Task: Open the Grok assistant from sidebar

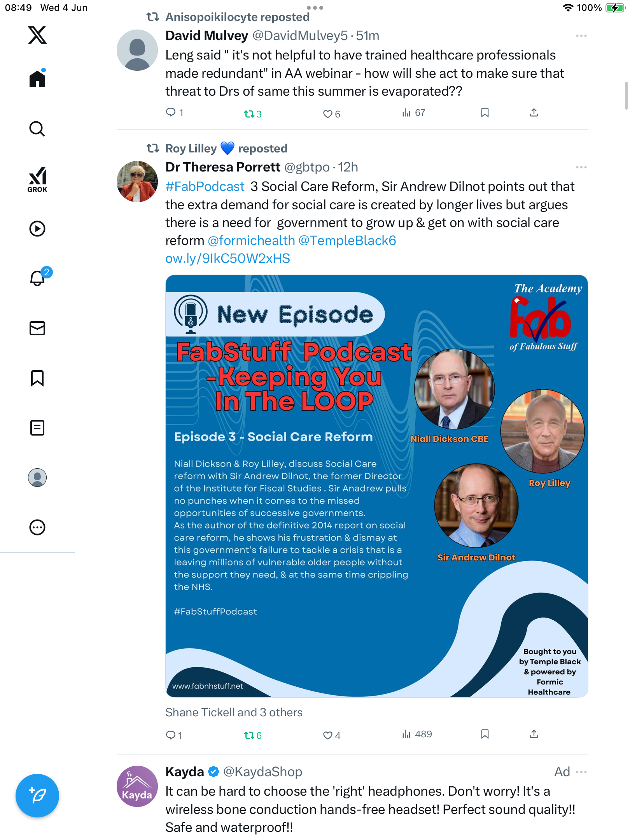Action: pos(37,179)
